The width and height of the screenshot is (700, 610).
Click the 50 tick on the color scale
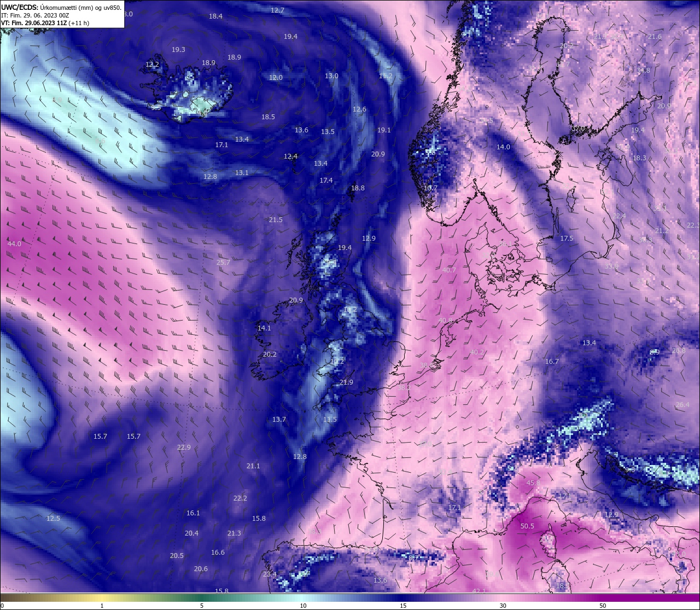click(x=603, y=606)
